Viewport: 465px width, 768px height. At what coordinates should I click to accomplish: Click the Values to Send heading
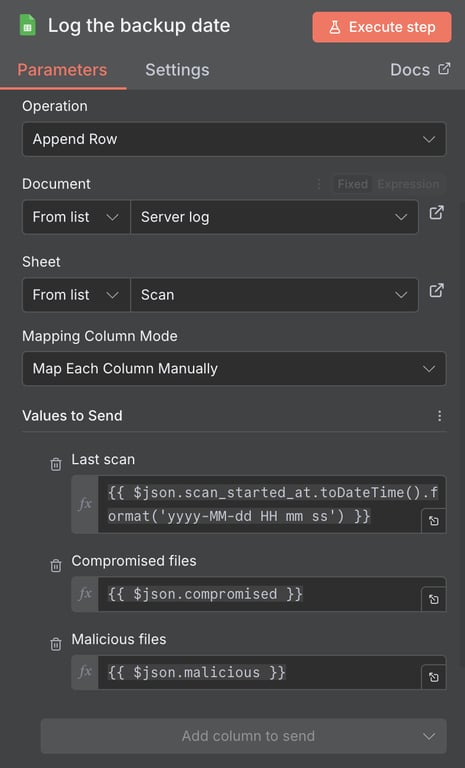point(72,416)
